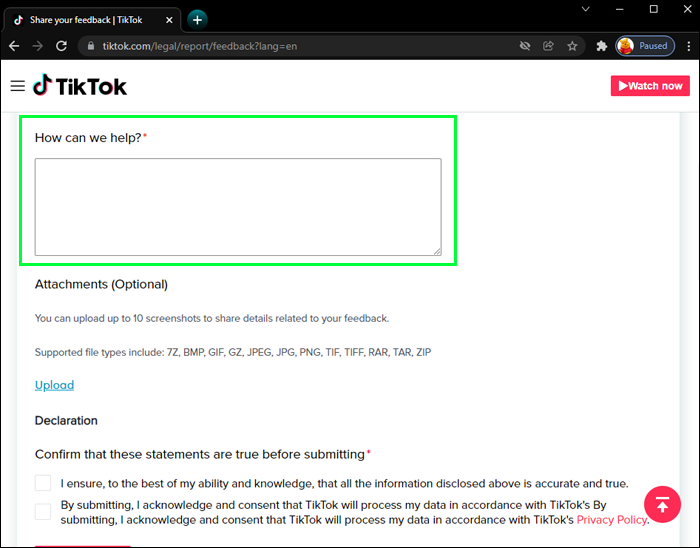The image size is (700, 548).
Task: Click the Watch now button
Action: pos(650,86)
